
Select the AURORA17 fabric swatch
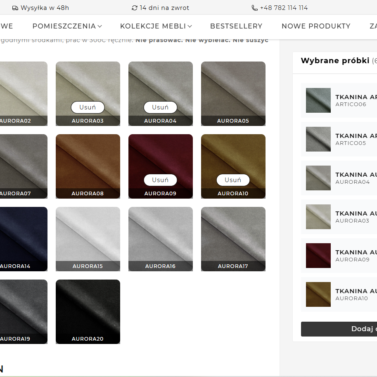(233, 239)
